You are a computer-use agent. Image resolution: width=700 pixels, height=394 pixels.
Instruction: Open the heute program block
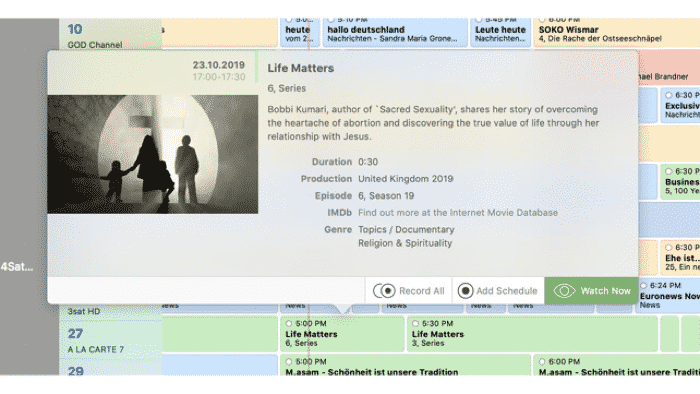(300, 32)
